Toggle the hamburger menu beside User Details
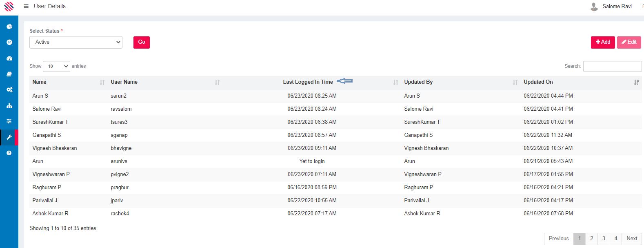 point(26,7)
